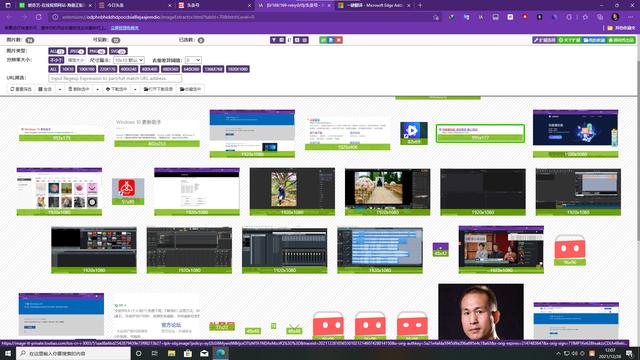This screenshot has height=360, width=640.
Task: Toggle the SVG image type filter
Action: click(118, 51)
